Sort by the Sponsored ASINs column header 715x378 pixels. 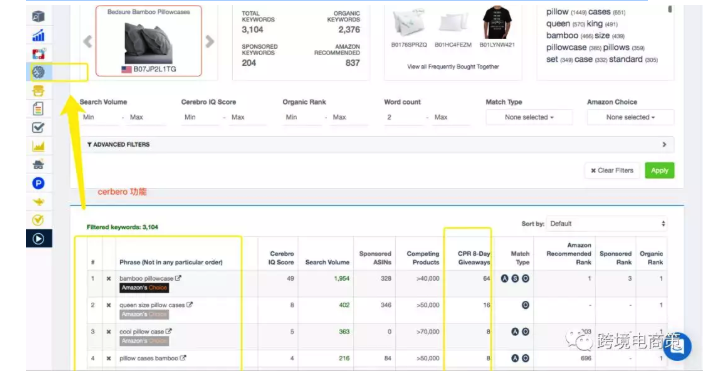[x=375, y=258]
